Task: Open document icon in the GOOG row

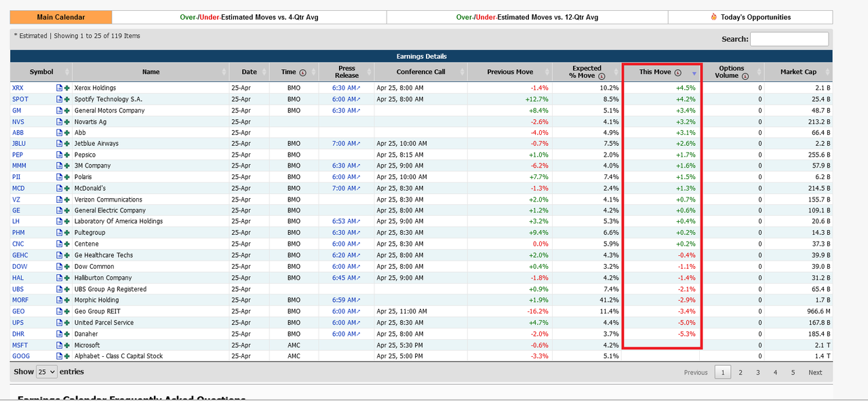Action: [x=60, y=356]
